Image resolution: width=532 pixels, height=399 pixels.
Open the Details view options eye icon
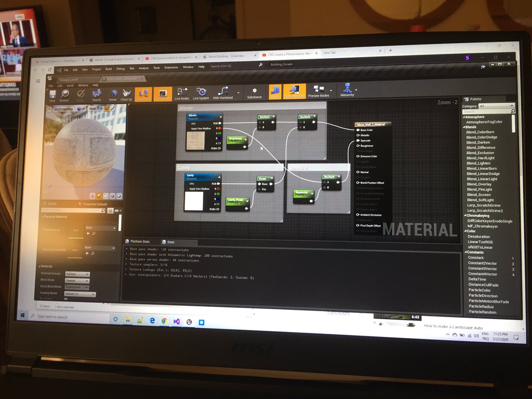click(x=117, y=211)
